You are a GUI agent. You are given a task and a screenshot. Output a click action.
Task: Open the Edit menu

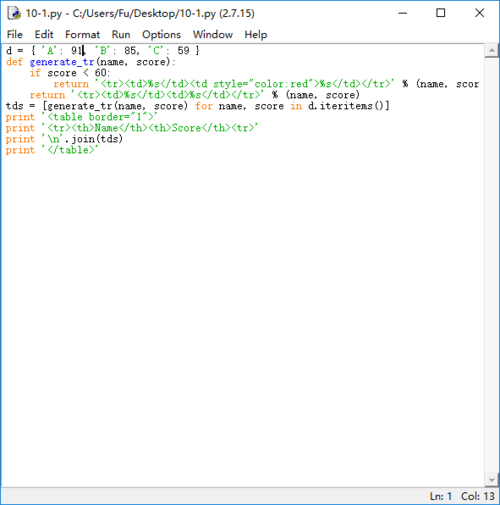[44, 34]
